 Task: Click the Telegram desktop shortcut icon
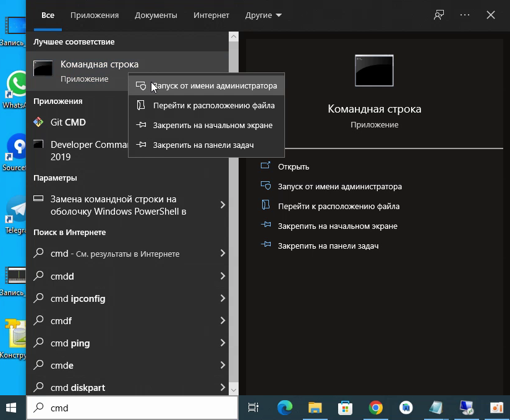click(17, 208)
